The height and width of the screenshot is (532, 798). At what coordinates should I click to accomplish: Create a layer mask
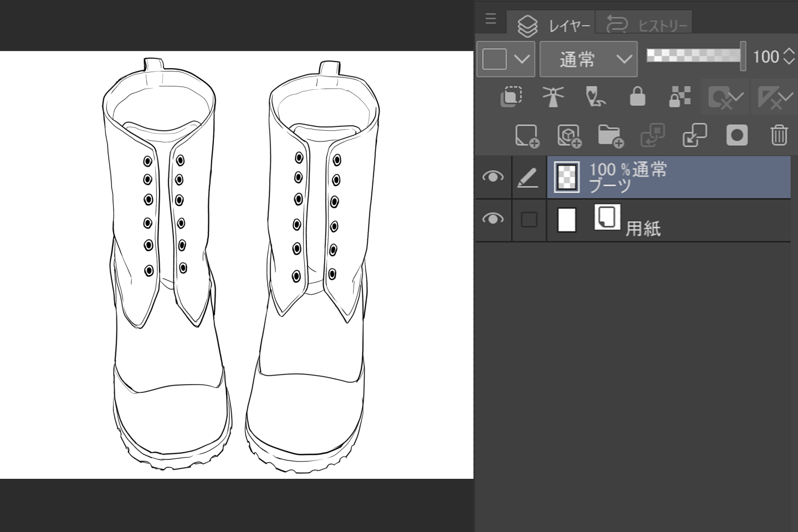tap(736, 136)
